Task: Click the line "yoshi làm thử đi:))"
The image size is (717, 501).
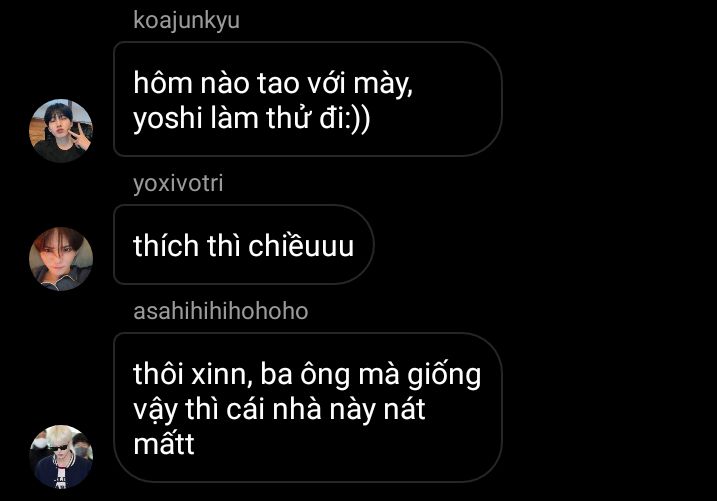Action: point(251,119)
